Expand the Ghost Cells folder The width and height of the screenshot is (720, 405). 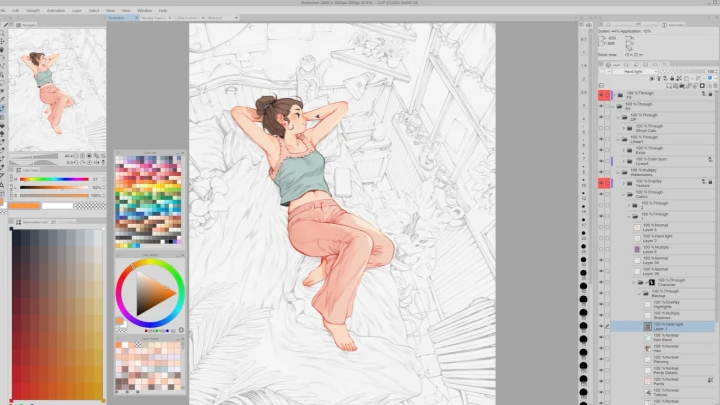pyautogui.click(x=624, y=128)
